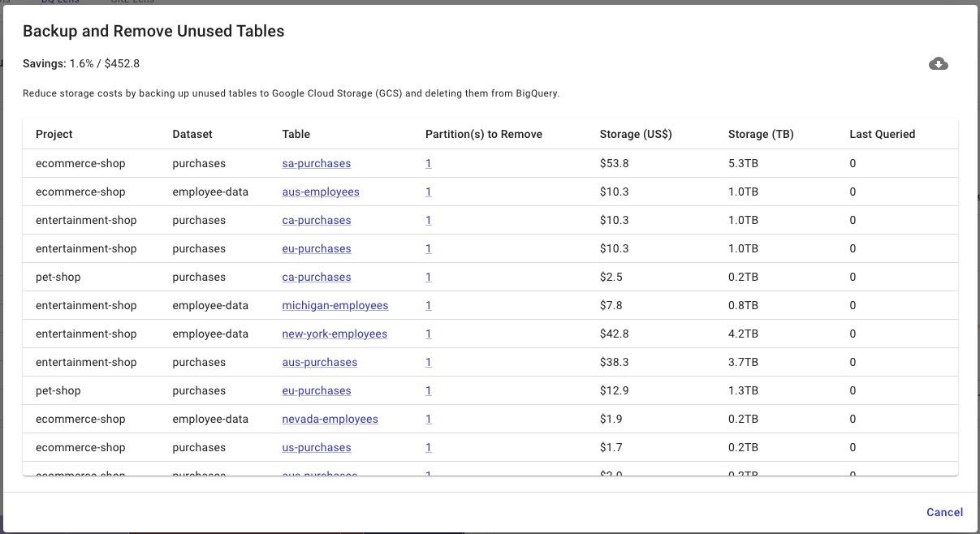Click the Last Queried column header
Image resolution: width=980 pixels, height=534 pixels.
click(x=882, y=134)
